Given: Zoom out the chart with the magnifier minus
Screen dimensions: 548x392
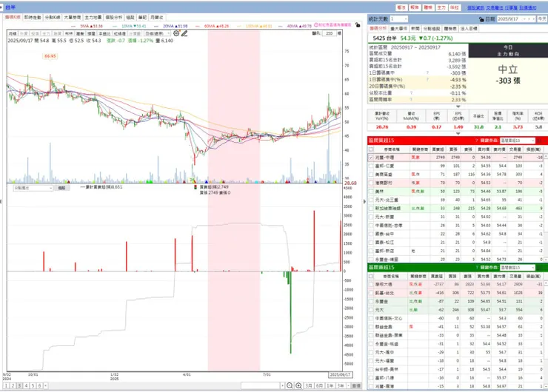Looking at the screenshot, I should (290, 386).
